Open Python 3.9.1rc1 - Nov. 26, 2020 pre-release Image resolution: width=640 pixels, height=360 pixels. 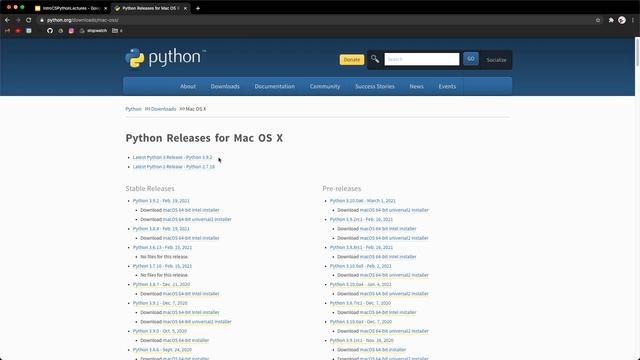[362, 340]
